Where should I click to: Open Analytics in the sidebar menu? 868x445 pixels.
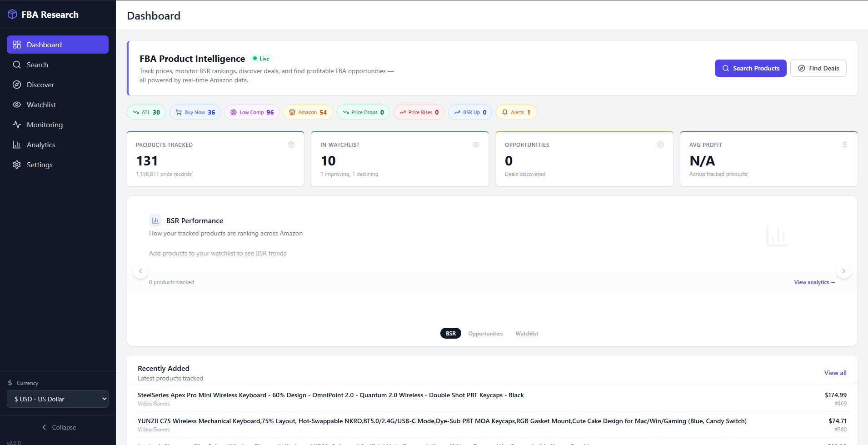click(41, 145)
